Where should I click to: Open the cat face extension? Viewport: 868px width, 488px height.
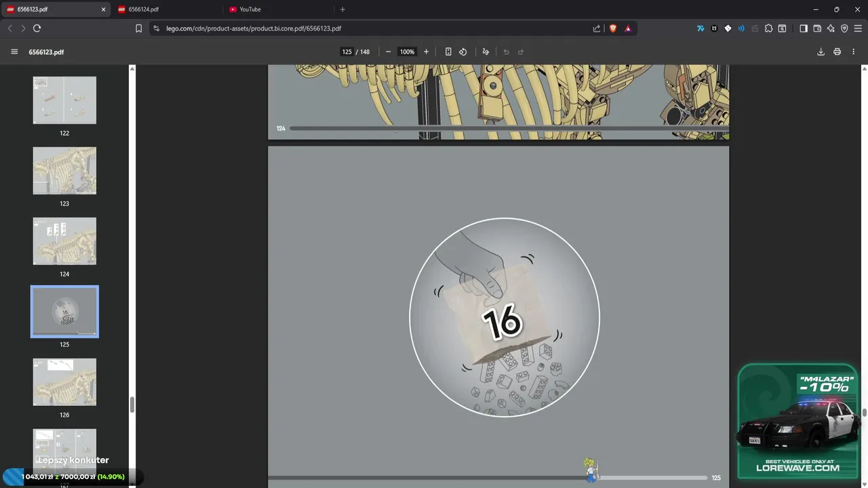pyautogui.click(x=714, y=28)
